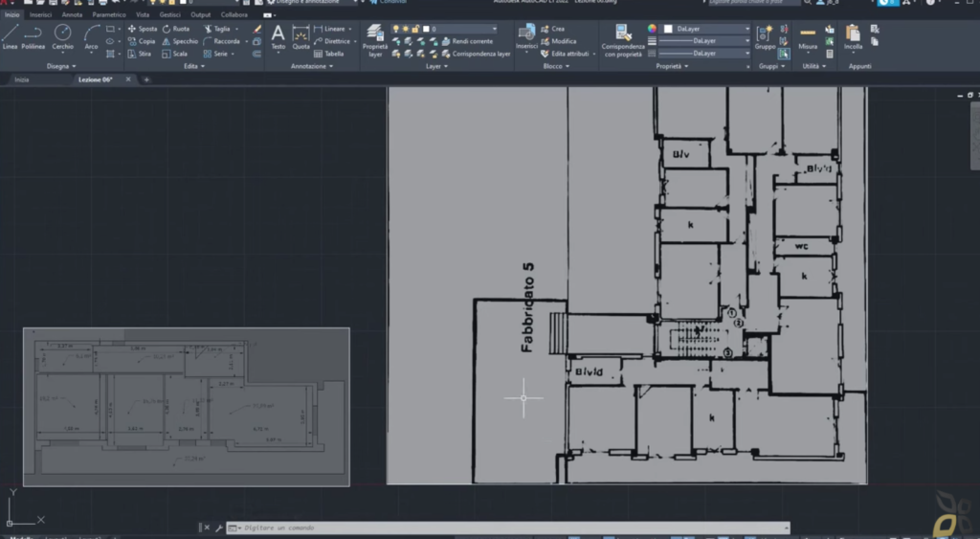Click the Gruppo tool

click(x=765, y=37)
